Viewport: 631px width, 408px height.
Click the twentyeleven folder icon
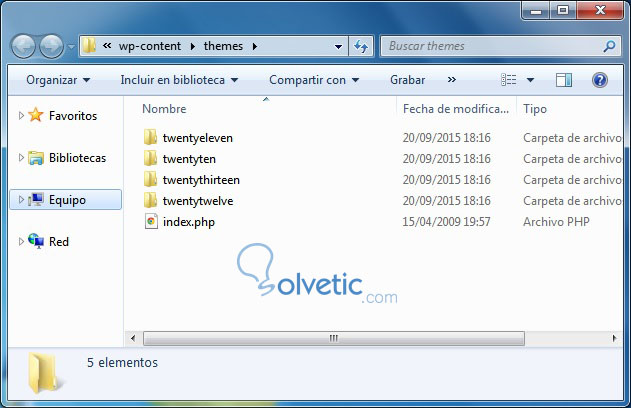[151, 137]
